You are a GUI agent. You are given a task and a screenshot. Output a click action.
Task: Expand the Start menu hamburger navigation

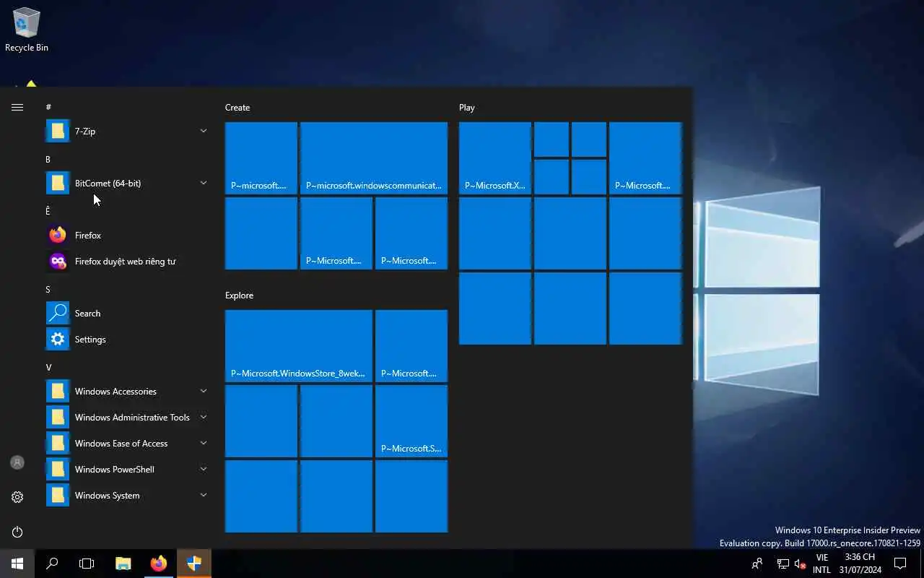pyautogui.click(x=17, y=107)
